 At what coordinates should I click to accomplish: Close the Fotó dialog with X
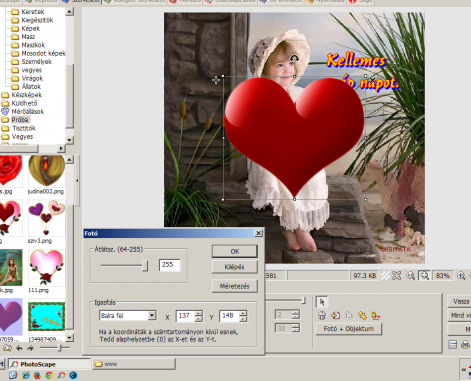click(258, 233)
